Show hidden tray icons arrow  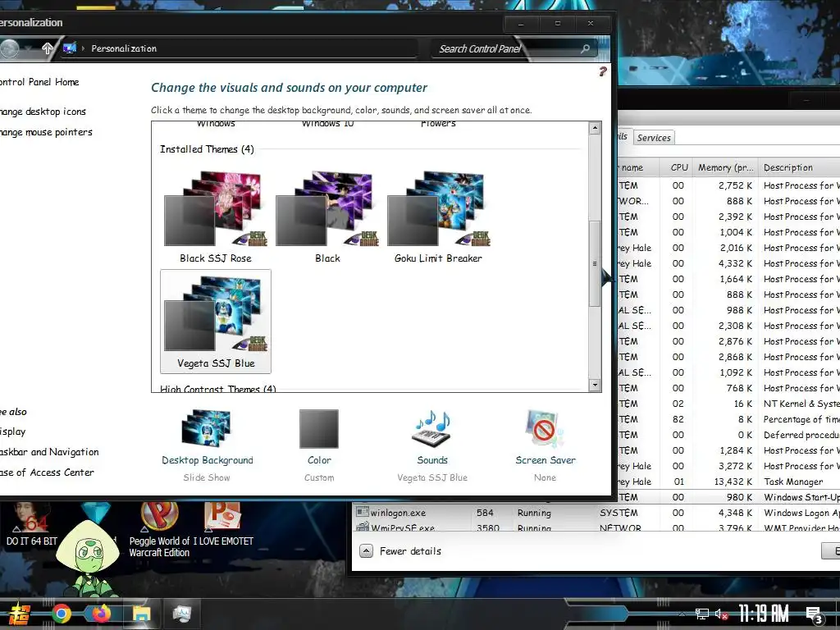point(682,614)
